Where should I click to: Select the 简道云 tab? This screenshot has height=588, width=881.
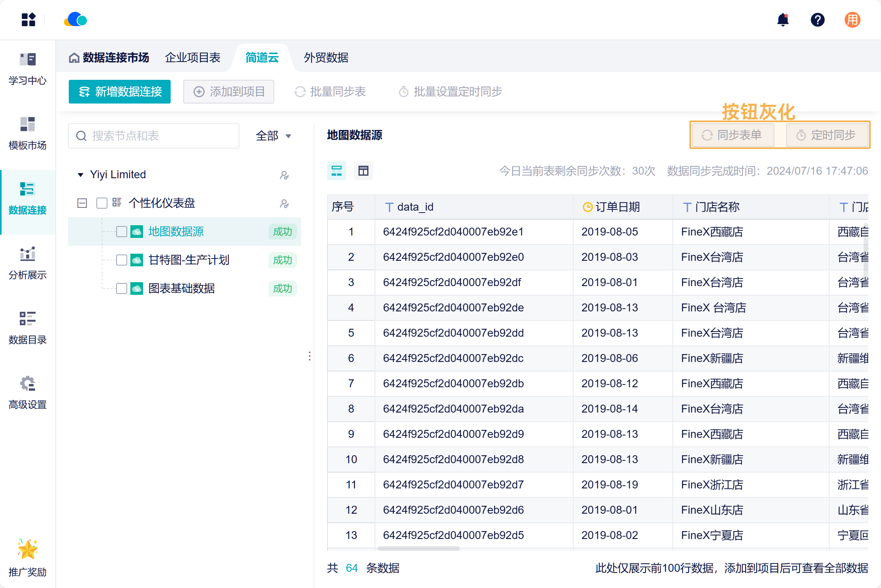pos(262,58)
